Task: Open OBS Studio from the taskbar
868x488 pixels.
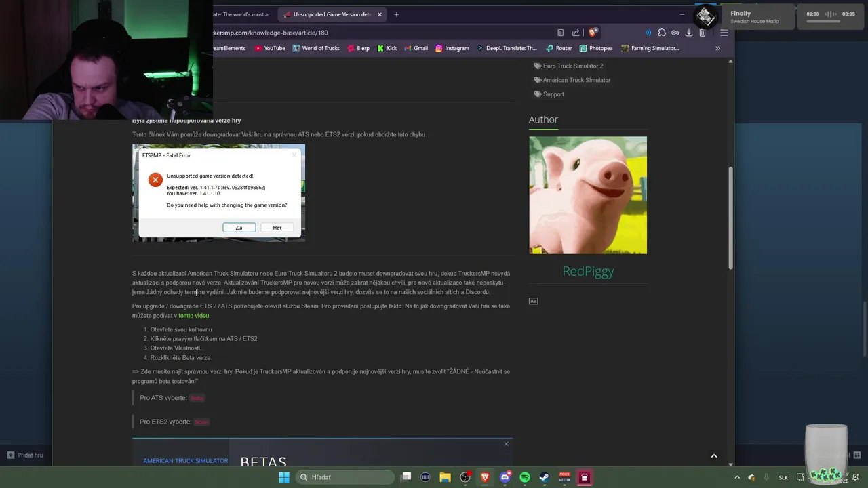Action: (465, 477)
